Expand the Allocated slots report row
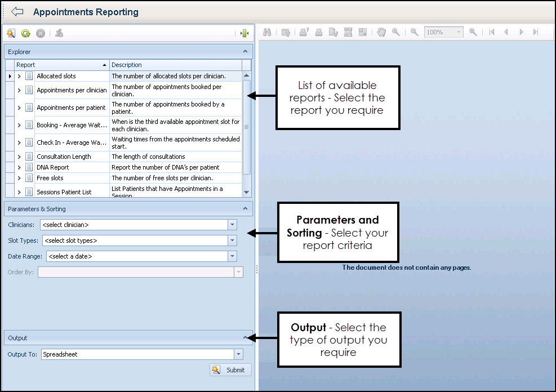 [x=19, y=76]
